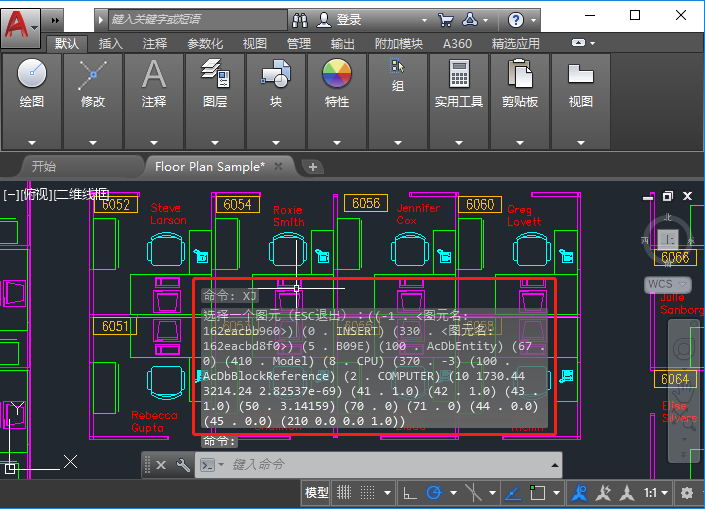Toggle object snap tracking button

pos(513,494)
